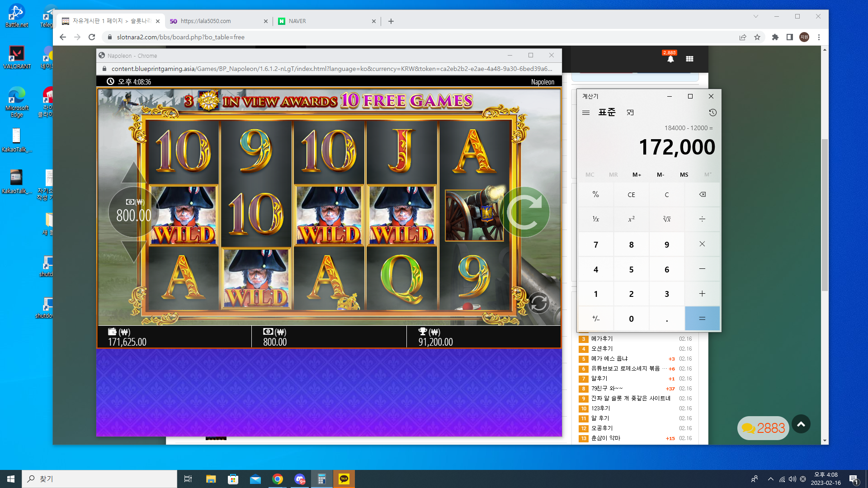Viewport: 868px width, 488px height.
Task: Click the calculator backspace key
Action: click(702, 195)
